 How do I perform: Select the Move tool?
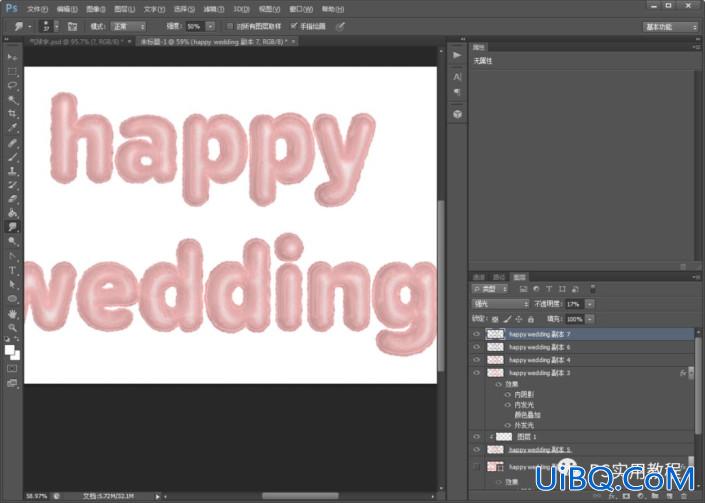[x=12, y=57]
